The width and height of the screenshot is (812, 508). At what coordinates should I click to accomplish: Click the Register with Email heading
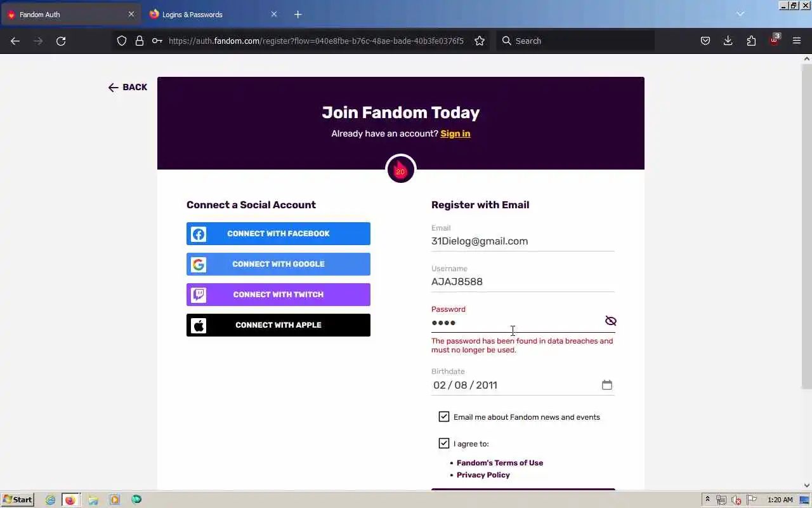click(480, 204)
